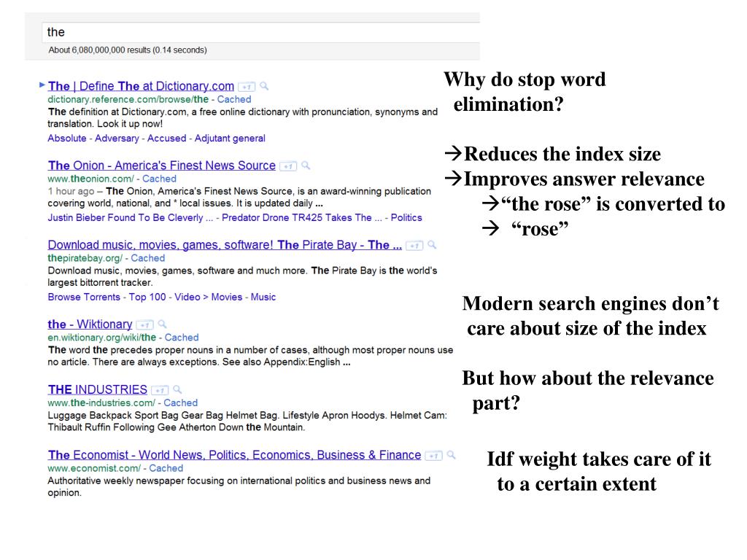Open Cached link for thepiratebay.org

pos(147,258)
